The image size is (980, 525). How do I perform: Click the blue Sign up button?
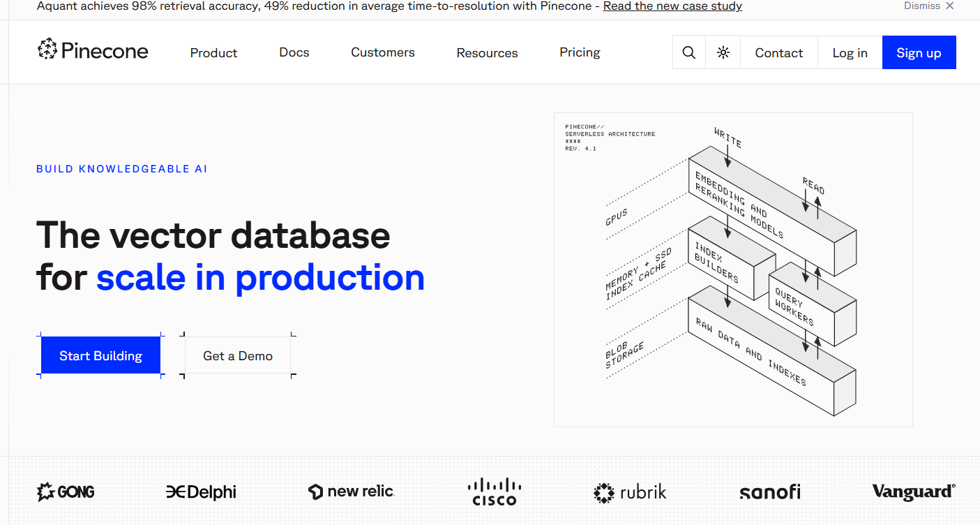pos(919,52)
